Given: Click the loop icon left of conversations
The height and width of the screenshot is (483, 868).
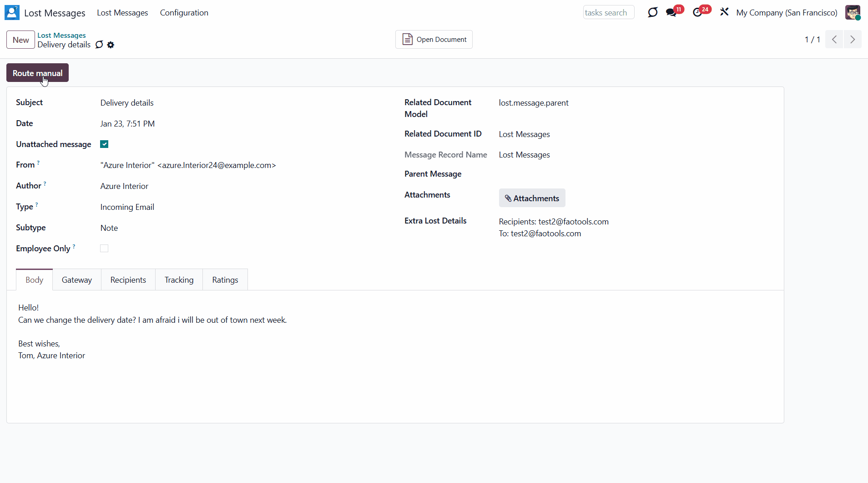Looking at the screenshot, I should pyautogui.click(x=652, y=13).
